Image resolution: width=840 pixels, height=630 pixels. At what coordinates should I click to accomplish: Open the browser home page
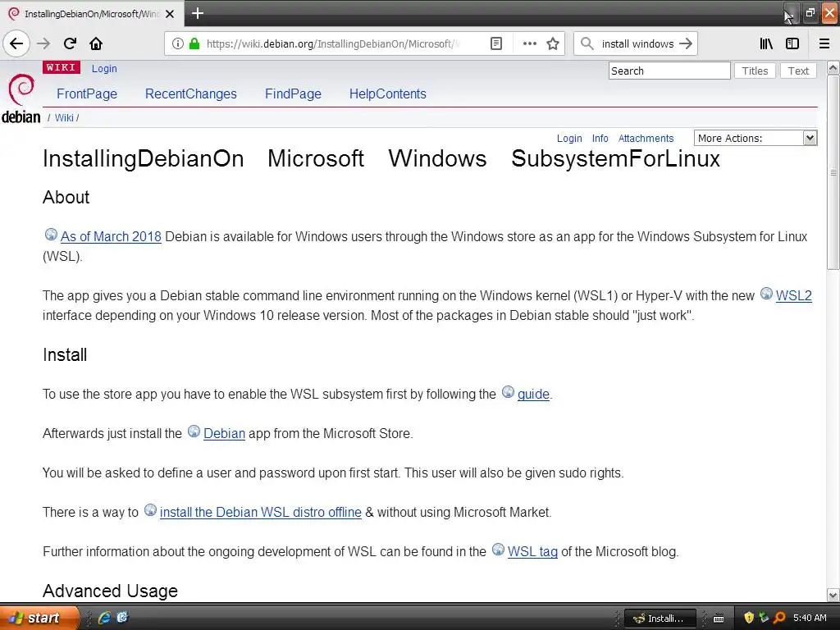pyautogui.click(x=96, y=43)
